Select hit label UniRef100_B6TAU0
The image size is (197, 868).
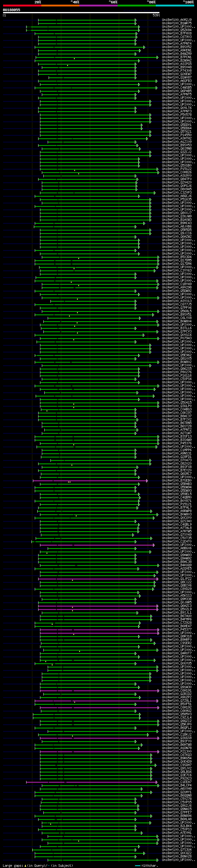(177, 616)
